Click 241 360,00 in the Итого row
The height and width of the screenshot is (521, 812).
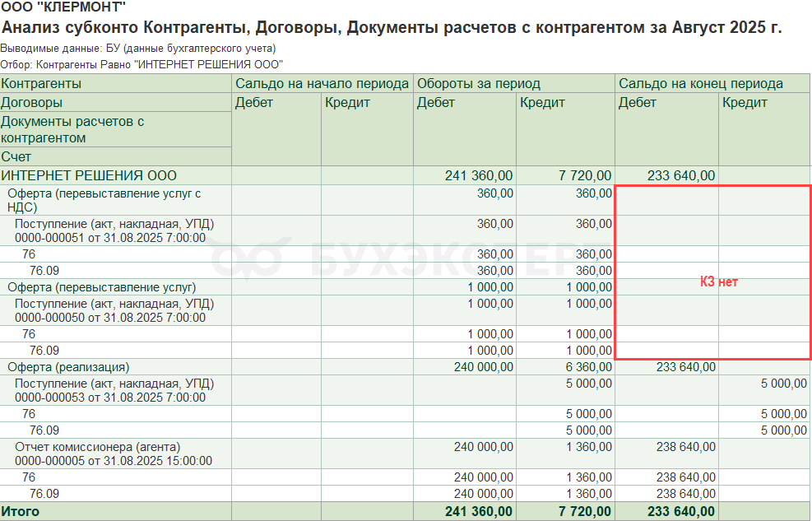(x=479, y=512)
